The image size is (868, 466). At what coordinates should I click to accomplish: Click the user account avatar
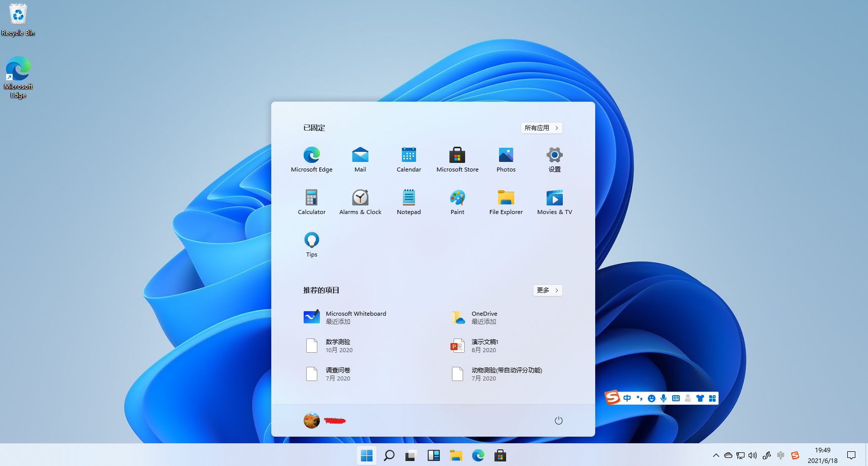coord(312,420)
